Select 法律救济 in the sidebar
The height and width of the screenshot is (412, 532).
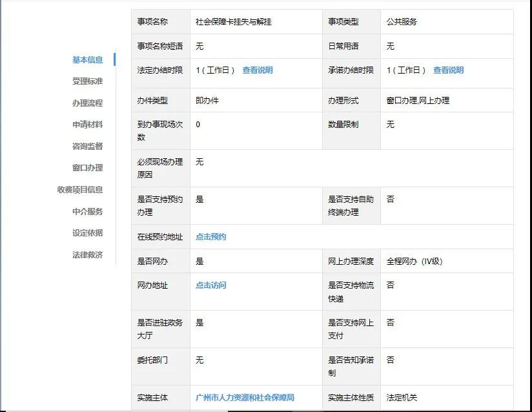(x=88, y=254)
